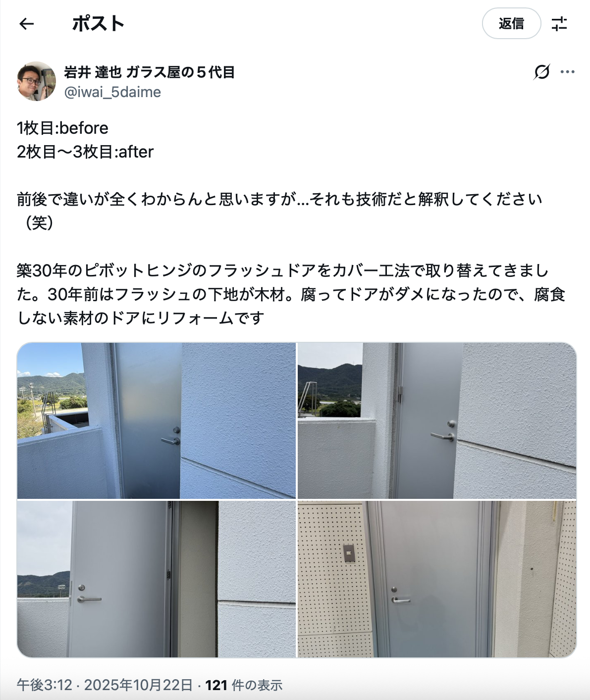Open the second photo with door handle
590x700 pixels.
[x=437, y=421]
